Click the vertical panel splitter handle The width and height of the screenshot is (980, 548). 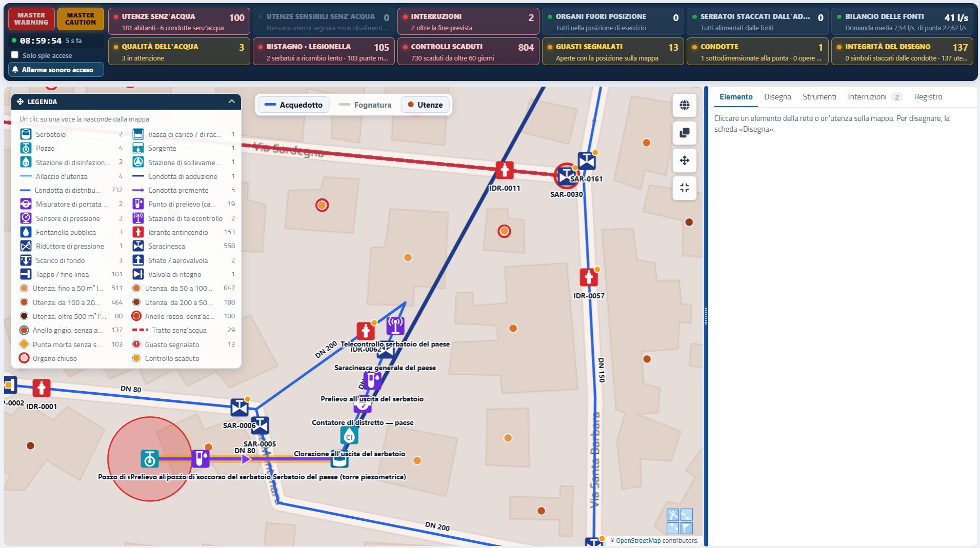click(706, 316)
